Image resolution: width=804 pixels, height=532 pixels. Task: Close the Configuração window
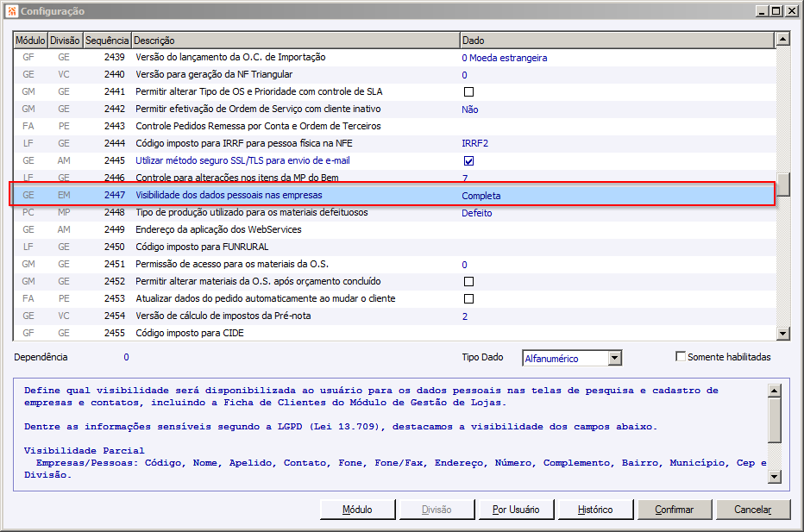tap(791, 10)
